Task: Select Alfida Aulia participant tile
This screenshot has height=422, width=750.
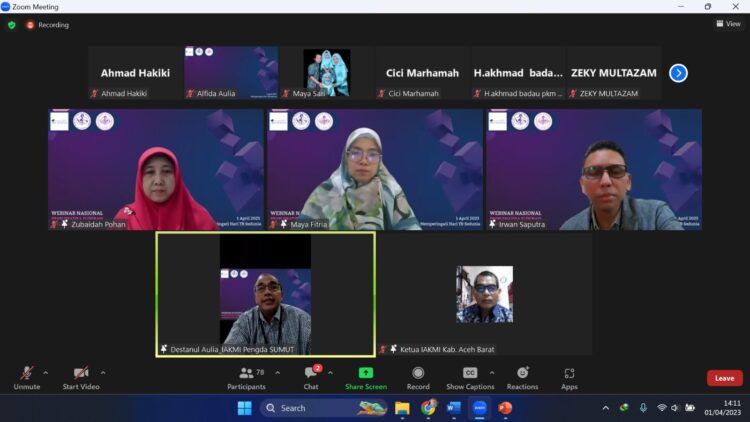Action: point(231,73)
